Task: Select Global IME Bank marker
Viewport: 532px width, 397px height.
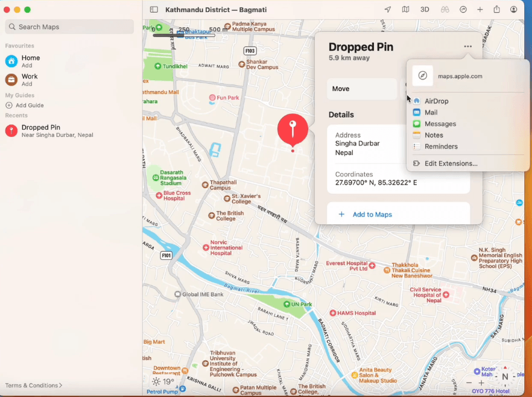Action: (177, 294)
